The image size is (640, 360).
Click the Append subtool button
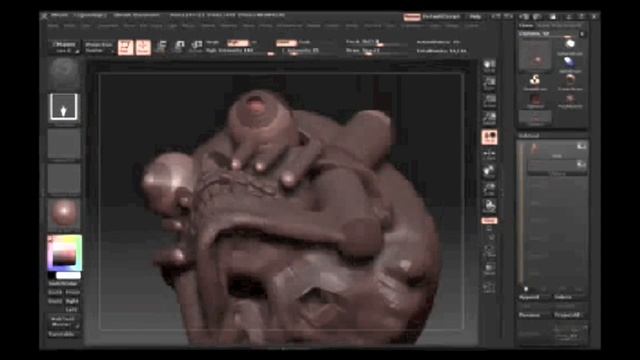[534, 297]
